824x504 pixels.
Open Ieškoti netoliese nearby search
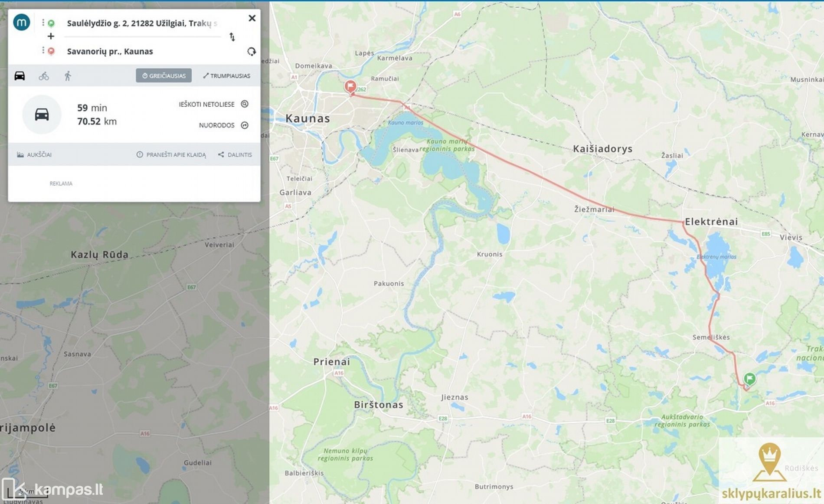213,104
